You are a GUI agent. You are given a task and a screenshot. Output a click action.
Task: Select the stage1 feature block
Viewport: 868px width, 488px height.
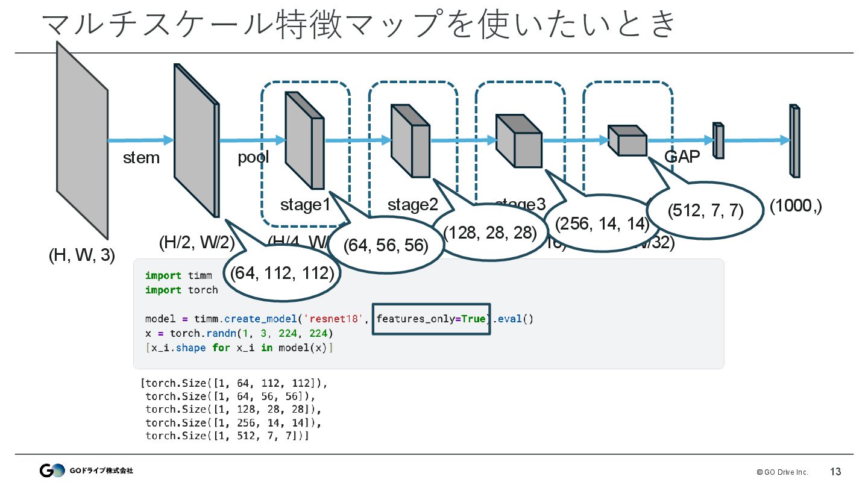(x=304, y=140)
